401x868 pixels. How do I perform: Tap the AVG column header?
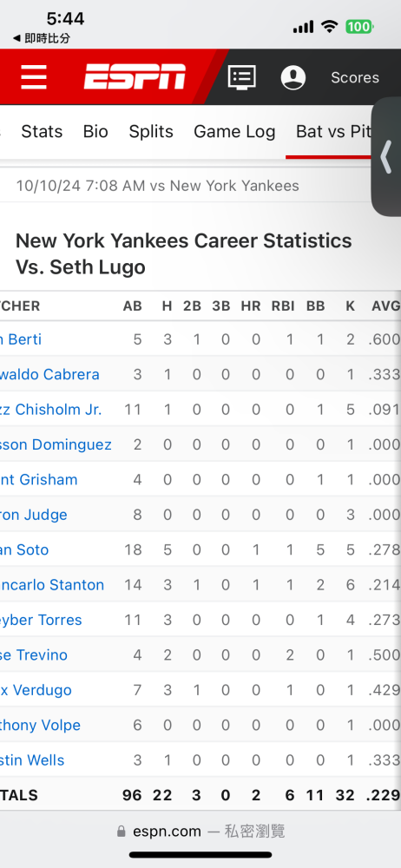pyautogui.click(x=385, y=306)
